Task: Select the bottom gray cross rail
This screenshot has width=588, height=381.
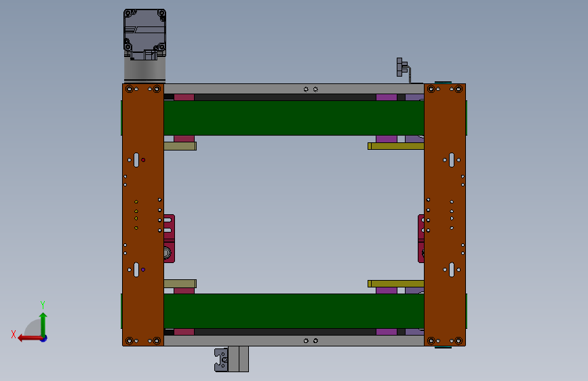Action: pos(294,340)
